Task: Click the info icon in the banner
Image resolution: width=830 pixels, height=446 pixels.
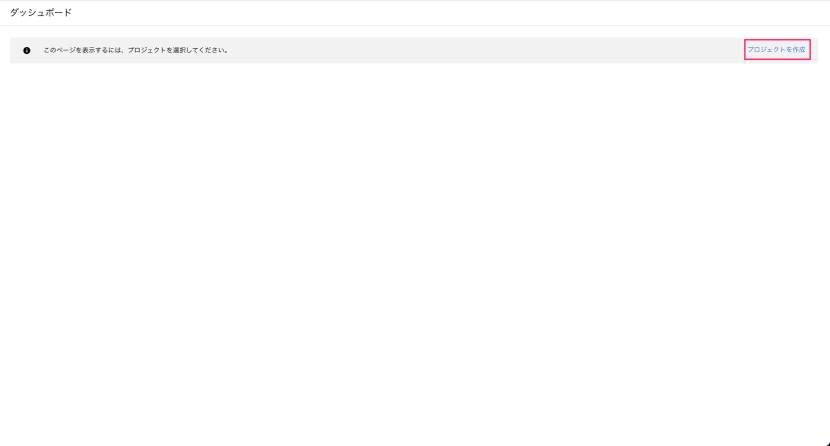Action: tap(26, 51)
